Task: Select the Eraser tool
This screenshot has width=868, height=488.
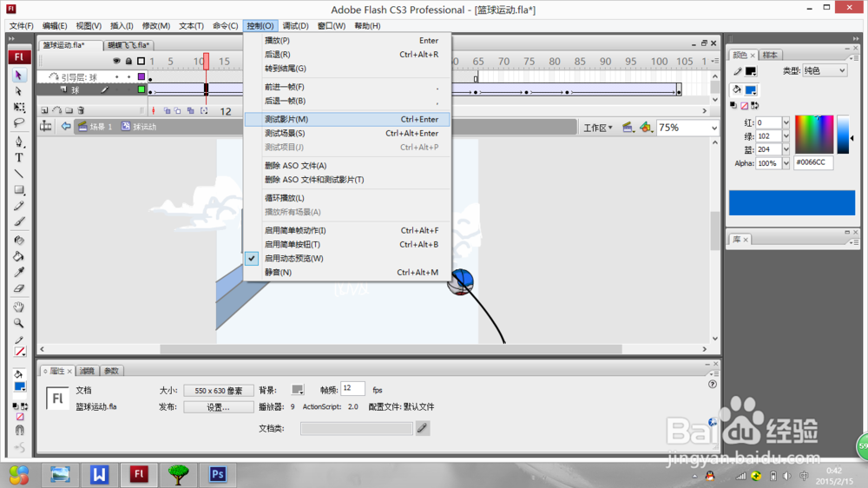Action: [19, 288]
